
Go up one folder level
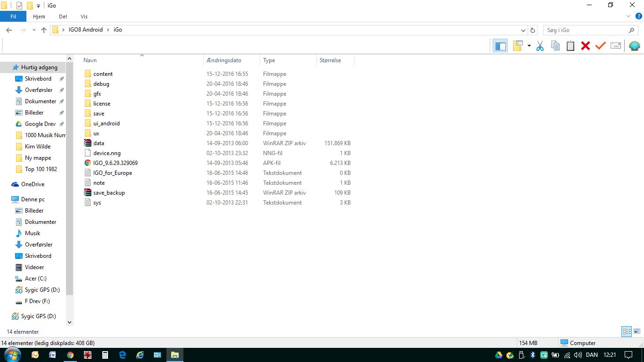44,30
